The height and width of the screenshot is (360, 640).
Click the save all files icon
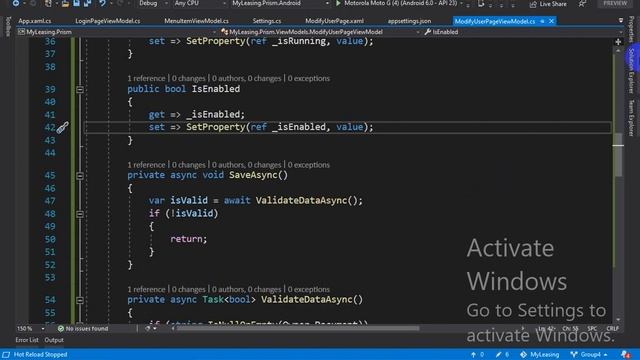87,3
